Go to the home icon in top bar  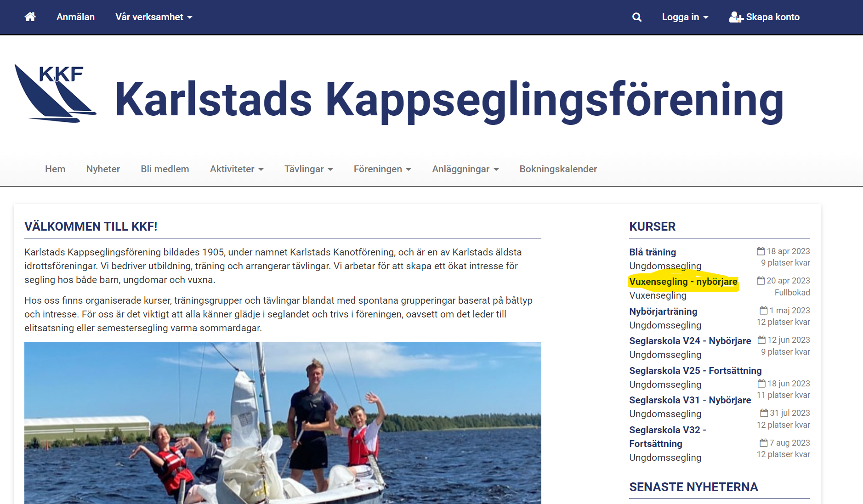30,17
